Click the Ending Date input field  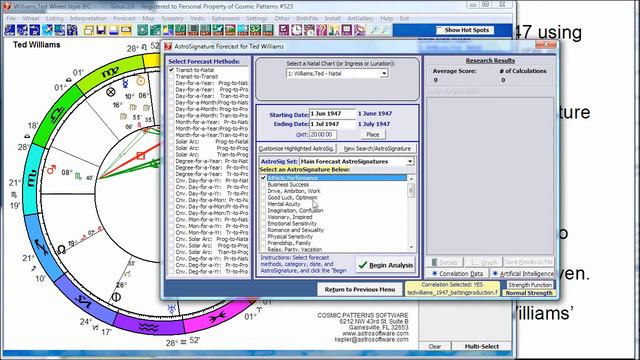(332, 124)
